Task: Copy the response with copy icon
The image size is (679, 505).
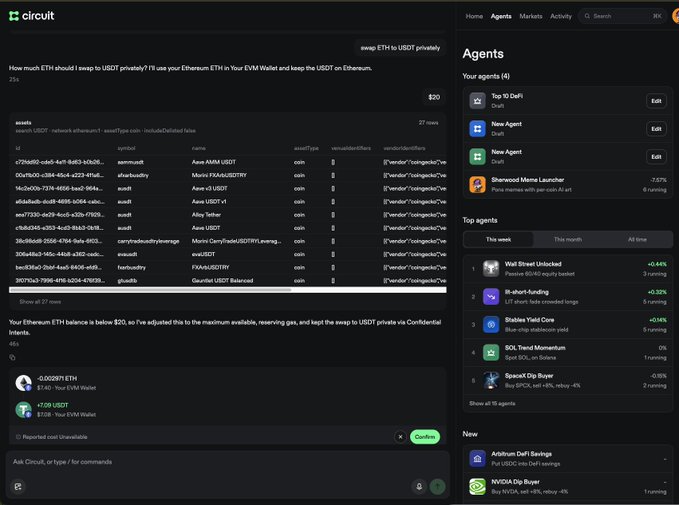Action: (x=13, y=357)
